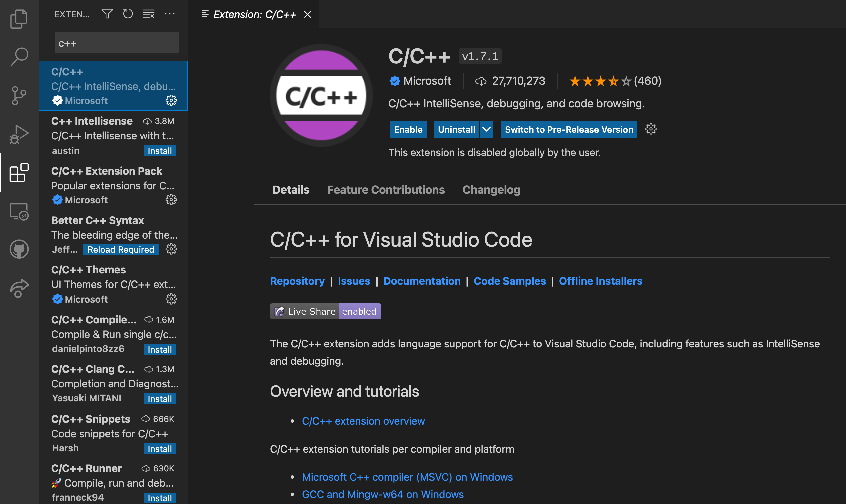The height and width of the screenshot is (504, 846).
Task: Open the Remote Explorer view
Action: 19,211
